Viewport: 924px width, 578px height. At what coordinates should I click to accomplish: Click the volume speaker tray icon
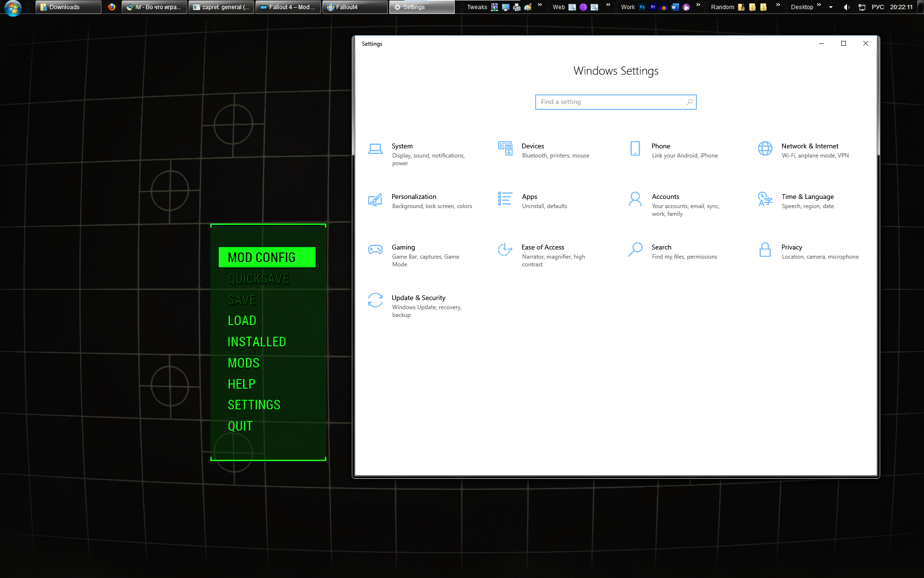pos(847,7)
